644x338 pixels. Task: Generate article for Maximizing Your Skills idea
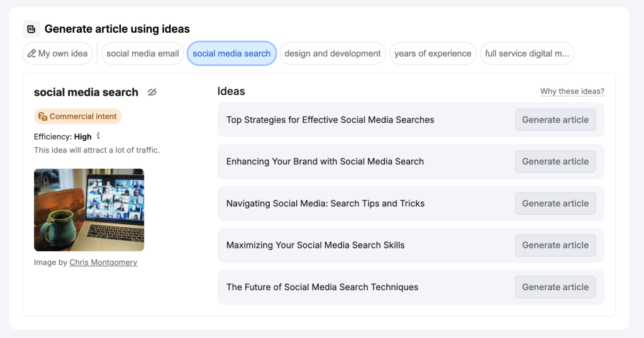click(555, 245)
